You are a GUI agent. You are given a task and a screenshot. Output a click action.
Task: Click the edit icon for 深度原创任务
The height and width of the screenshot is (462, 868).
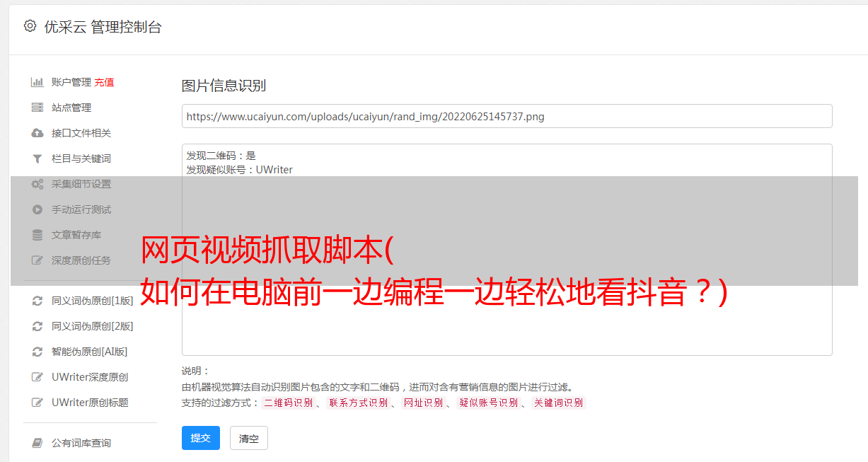tap(37, 260)
